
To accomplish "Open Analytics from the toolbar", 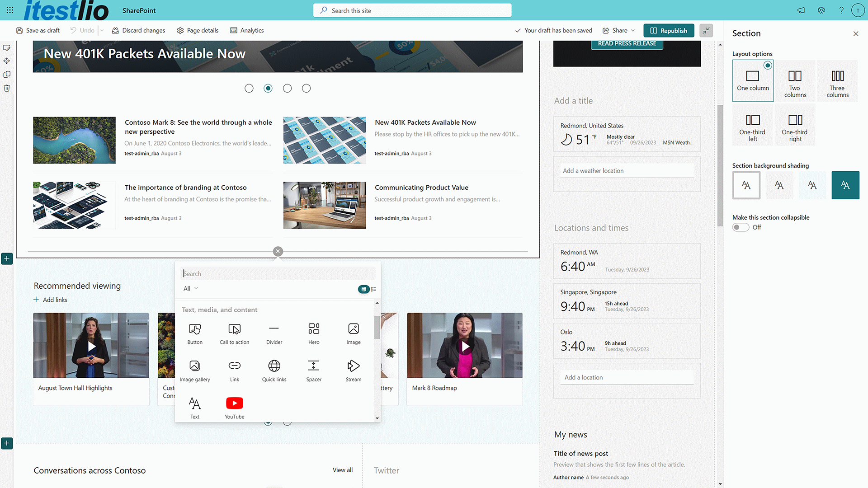I will tap(247, 30).
